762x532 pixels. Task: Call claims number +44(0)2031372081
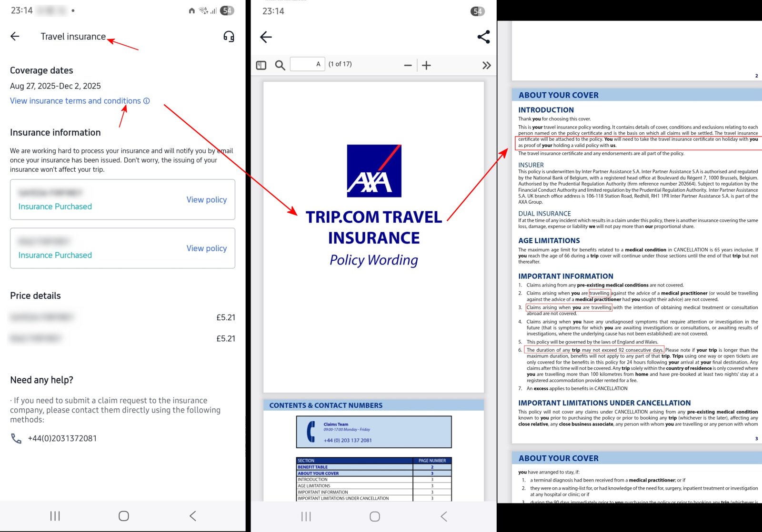click(62, 438)
